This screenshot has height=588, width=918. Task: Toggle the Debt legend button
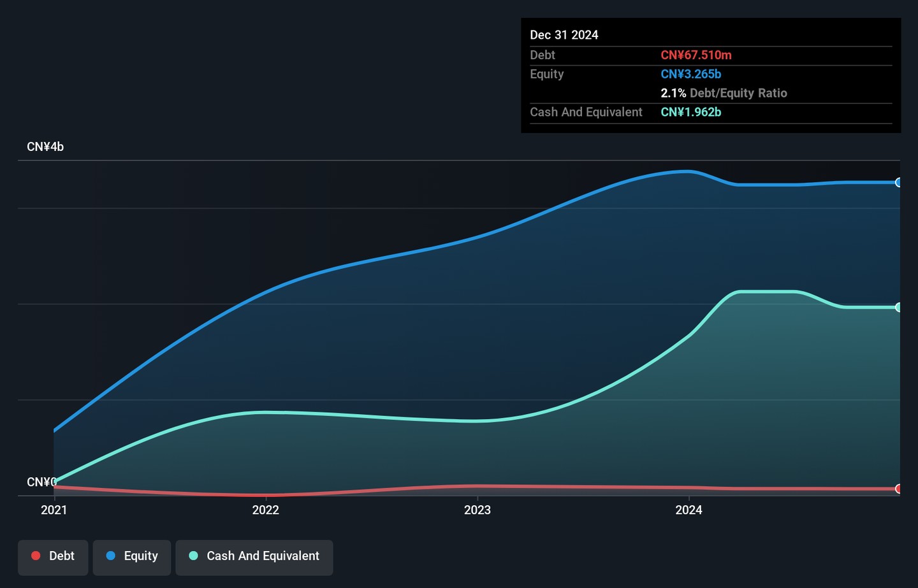point(53,557)
